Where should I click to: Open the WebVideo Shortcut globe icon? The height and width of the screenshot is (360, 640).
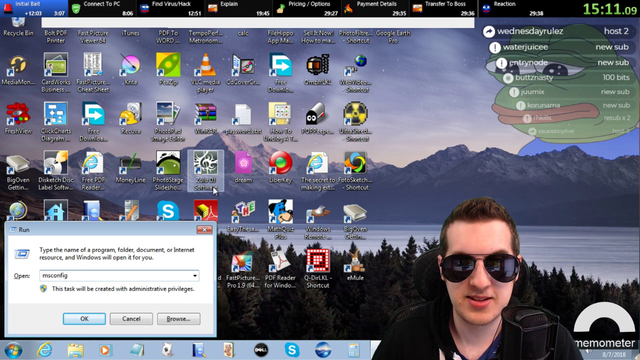point(356,72)
